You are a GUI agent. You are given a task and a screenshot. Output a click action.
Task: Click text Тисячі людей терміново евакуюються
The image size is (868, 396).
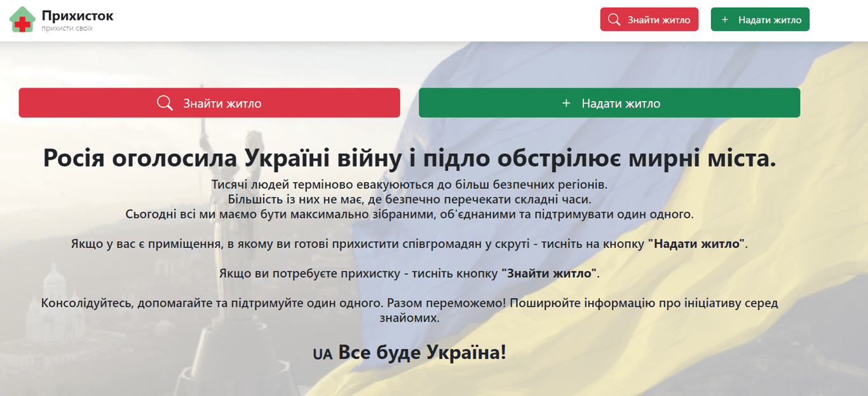(x=409, y=185)
